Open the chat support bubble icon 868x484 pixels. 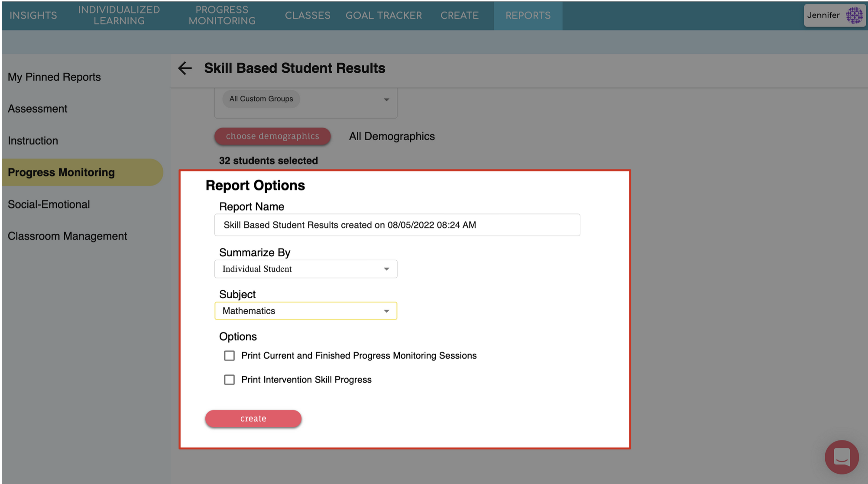pyautogui.click(x=841, y=457)
